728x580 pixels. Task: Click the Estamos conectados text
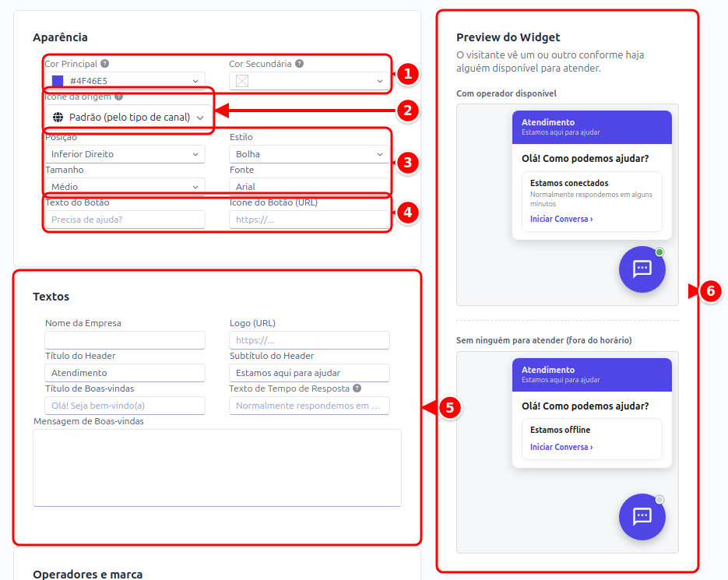[x=569, y=183]
